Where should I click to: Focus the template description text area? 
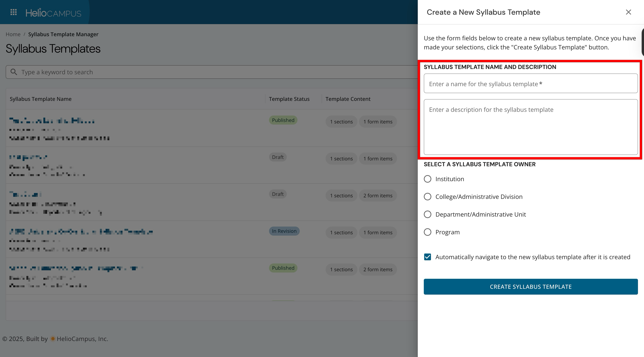531,127
